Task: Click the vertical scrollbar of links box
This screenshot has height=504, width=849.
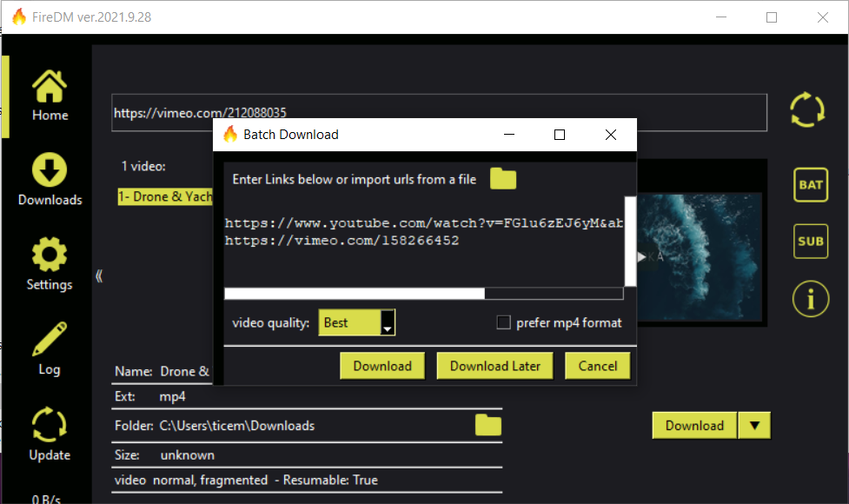Action: (630, 242)
